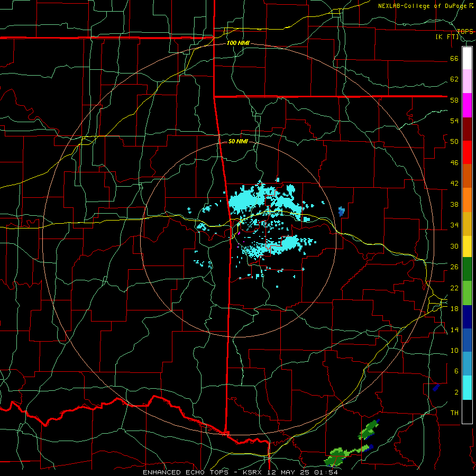The width and height of the screenshot is (476, 476).
Task: Click the legend value '58'
Action: pos(454,100)
